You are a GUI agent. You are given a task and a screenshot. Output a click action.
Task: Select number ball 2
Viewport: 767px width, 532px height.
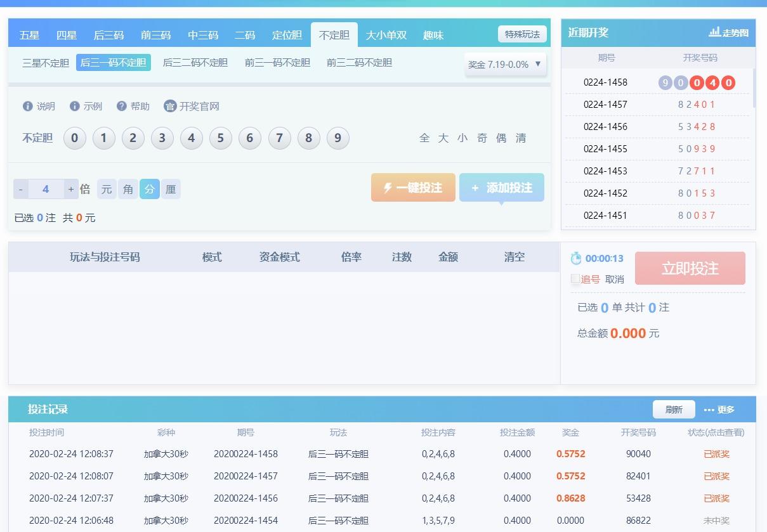[133, 138]
